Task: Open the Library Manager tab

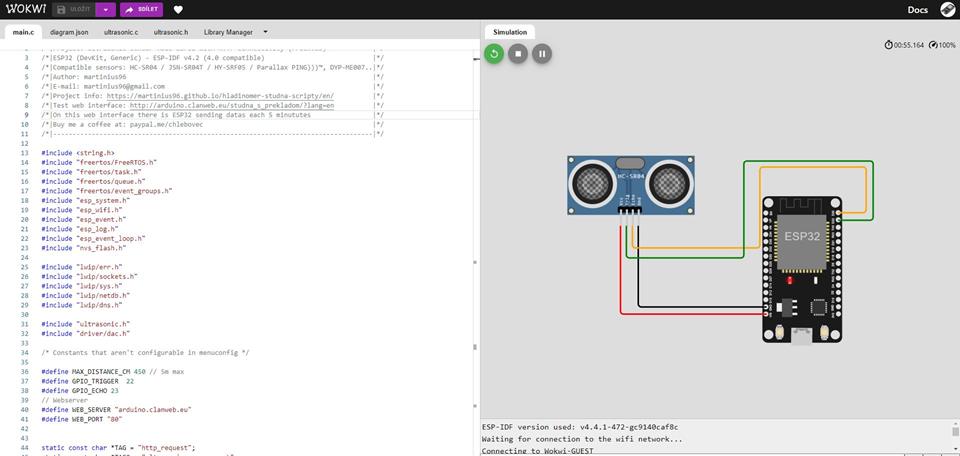Action: tap(228, 32)
